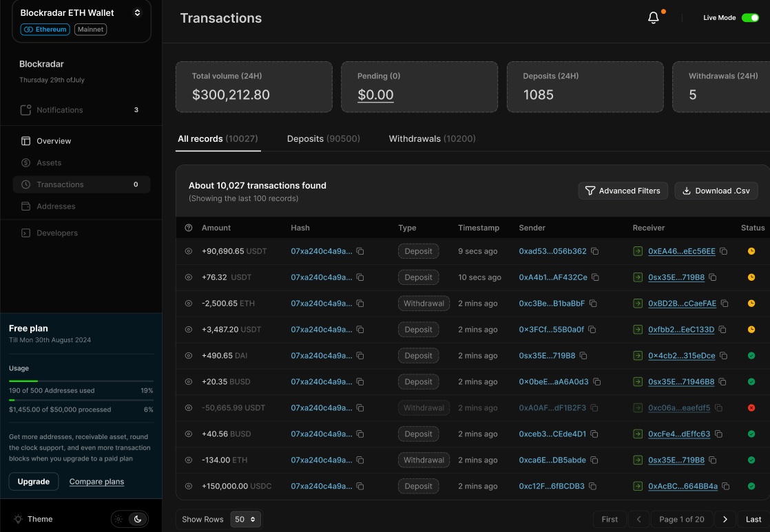The image size is (770, 532).
Task: Click the Pending $0.00 amount link
Action: 375,95
